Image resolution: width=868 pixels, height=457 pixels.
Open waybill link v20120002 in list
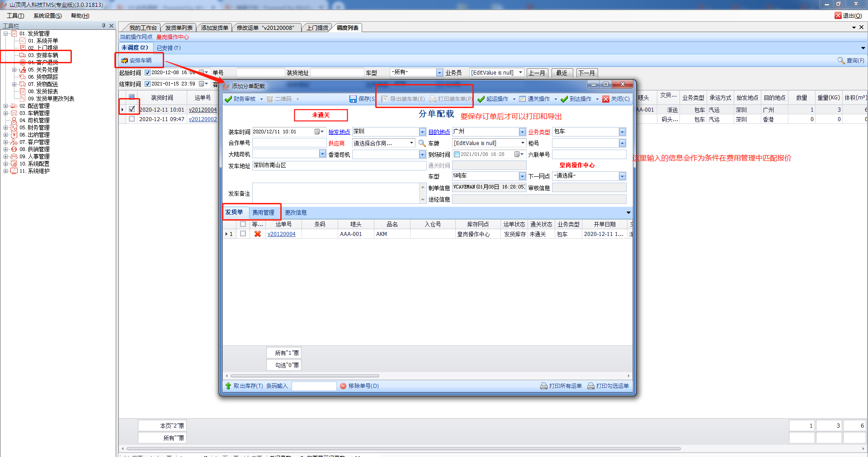pyautogui.click(x=203, y=119)
